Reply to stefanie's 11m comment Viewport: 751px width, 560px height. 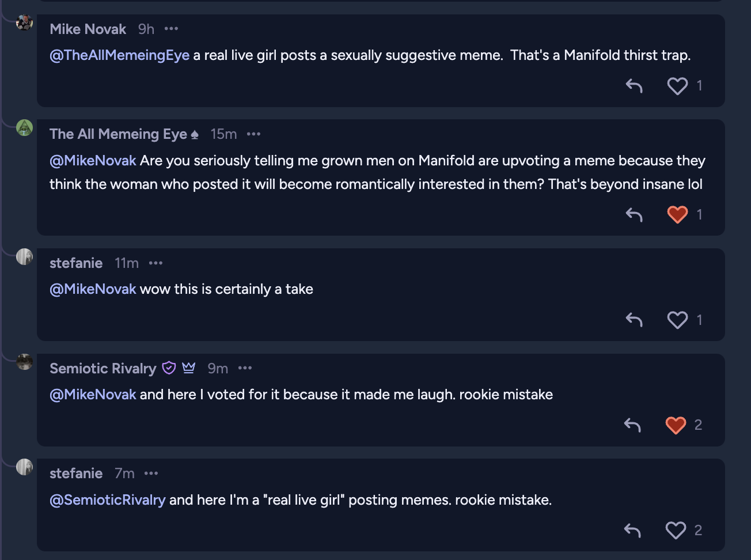pos(634,320)
